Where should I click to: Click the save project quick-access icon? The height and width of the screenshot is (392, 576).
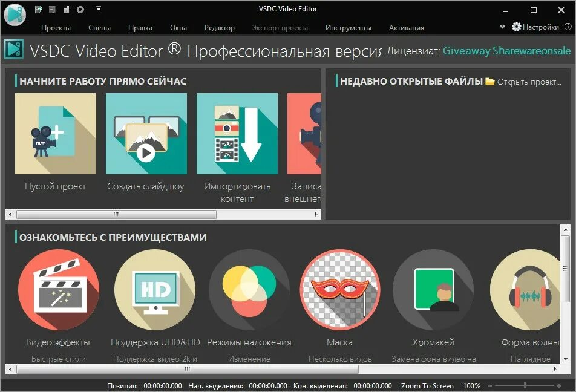(x=52, y=10)
